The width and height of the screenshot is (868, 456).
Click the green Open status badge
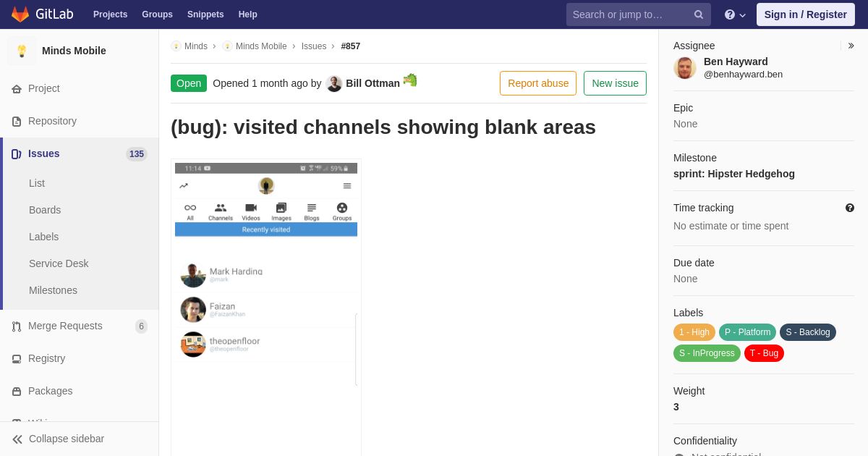189,83
